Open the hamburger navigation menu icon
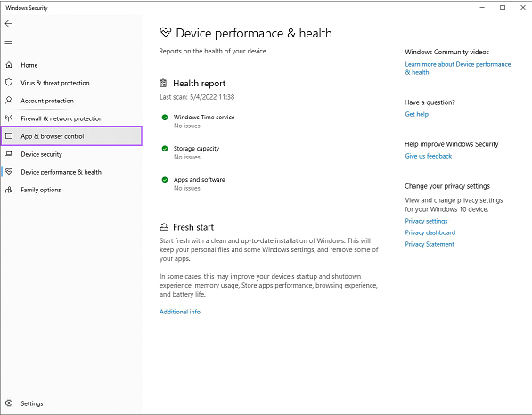 tap(9, 43)
